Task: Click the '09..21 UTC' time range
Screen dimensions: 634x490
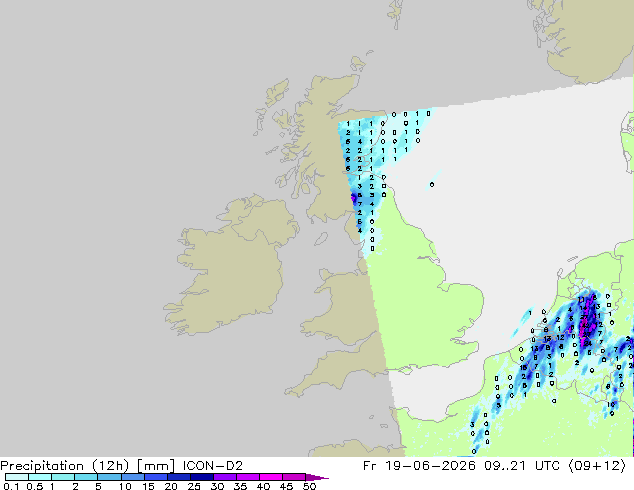Action: (x=522, y=466)
